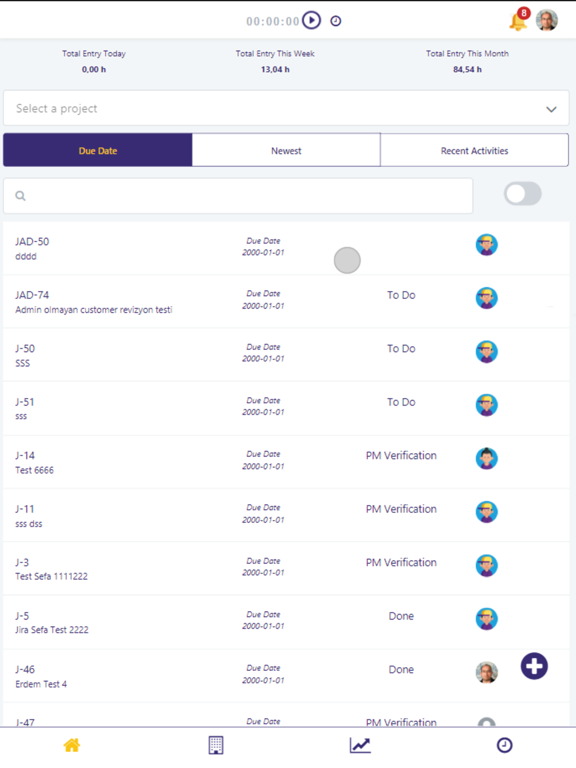
Task: Switch to the Newest tab
Action: point(286,150)
